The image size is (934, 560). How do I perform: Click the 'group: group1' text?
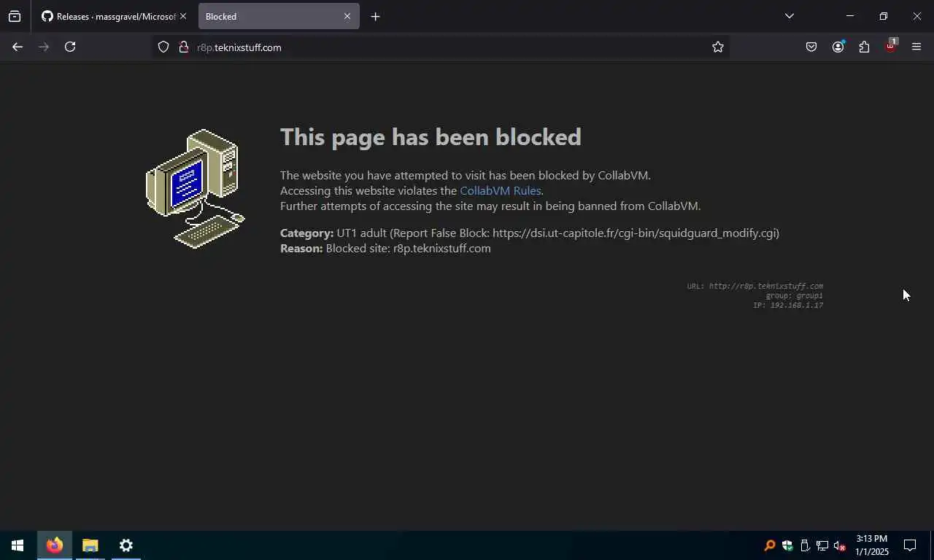(794, 295)
